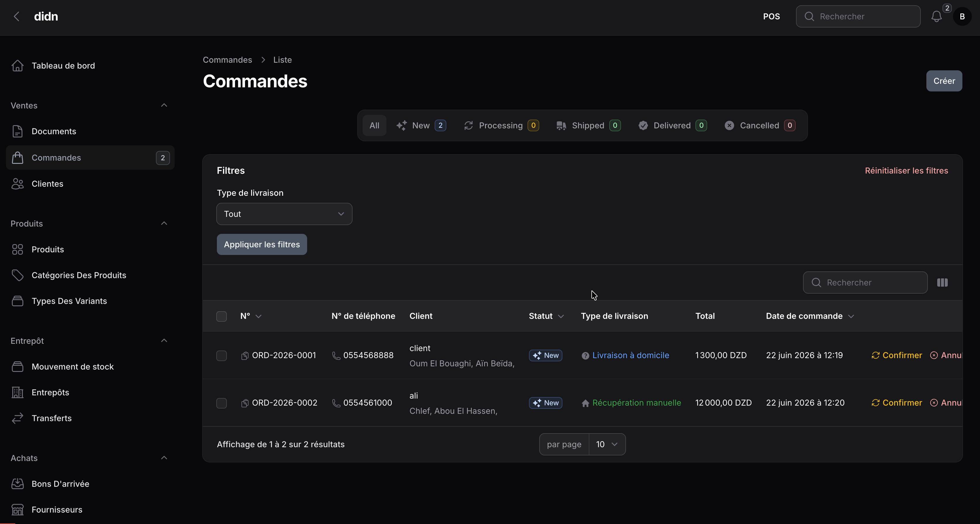
Task: Collapse the Entrepôt sidebar section
Action: (164, 341)
